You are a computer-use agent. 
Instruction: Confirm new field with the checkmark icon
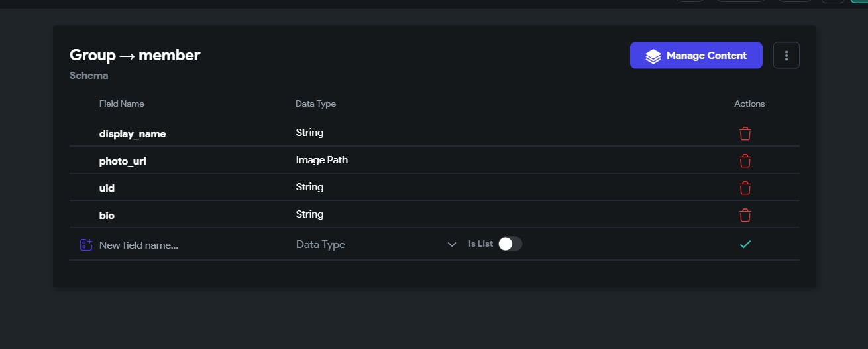pos(745,244)
